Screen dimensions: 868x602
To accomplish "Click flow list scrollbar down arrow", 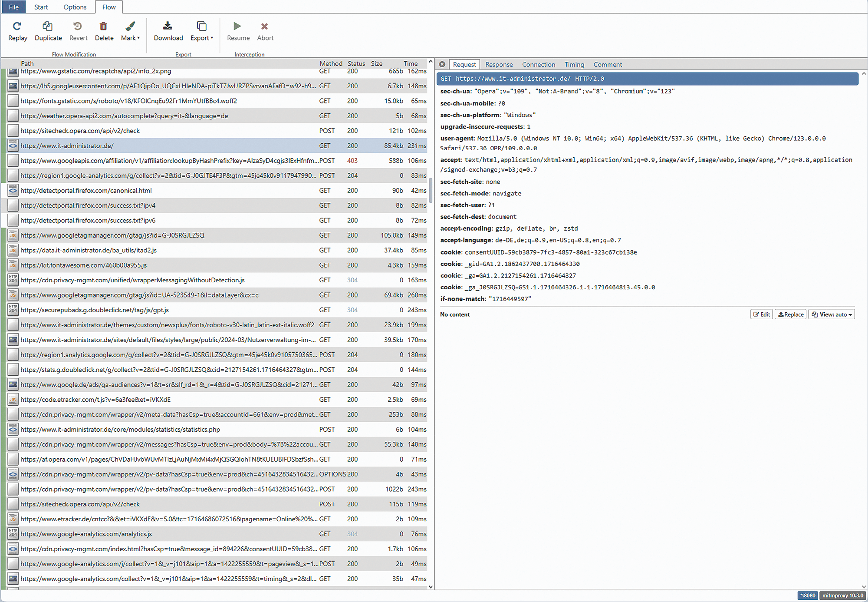I will (x=431, y=586).
